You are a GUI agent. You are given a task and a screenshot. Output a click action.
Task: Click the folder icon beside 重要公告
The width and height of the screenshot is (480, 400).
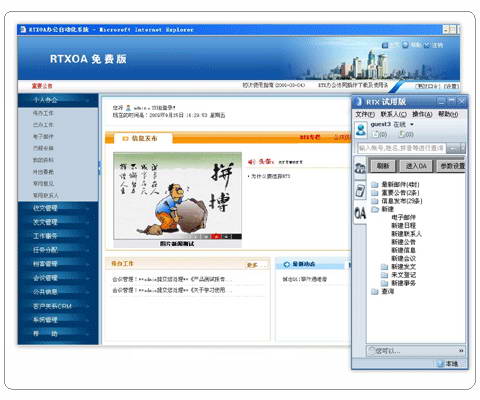click(x=375, y=193)
